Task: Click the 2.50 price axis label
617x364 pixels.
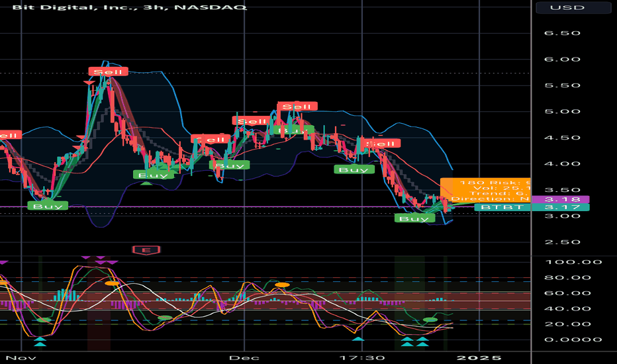Action: click(562, 242)
